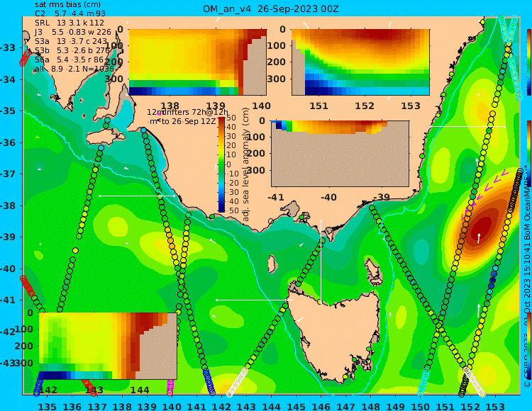Screen dimensions: 532x411
Task: Click the title "OM_an_v4 26-Sep-2023 00Z"
Action: coord(270,9)
